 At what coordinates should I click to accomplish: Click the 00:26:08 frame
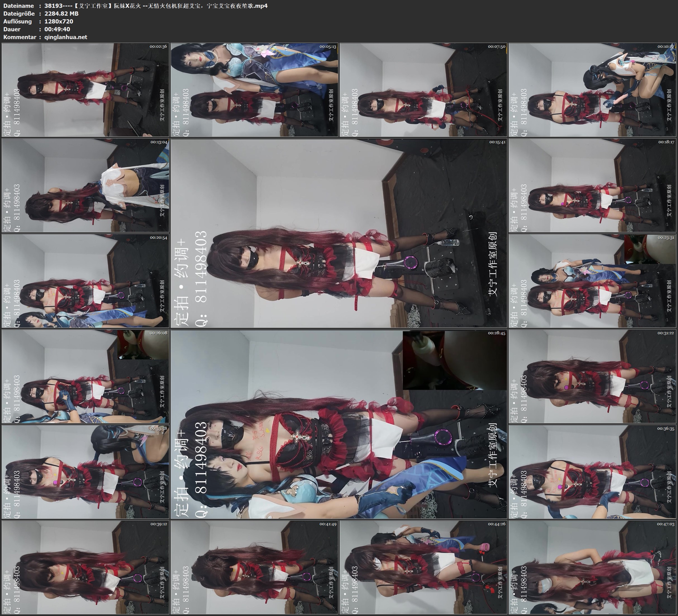click(x=85, y=376)
